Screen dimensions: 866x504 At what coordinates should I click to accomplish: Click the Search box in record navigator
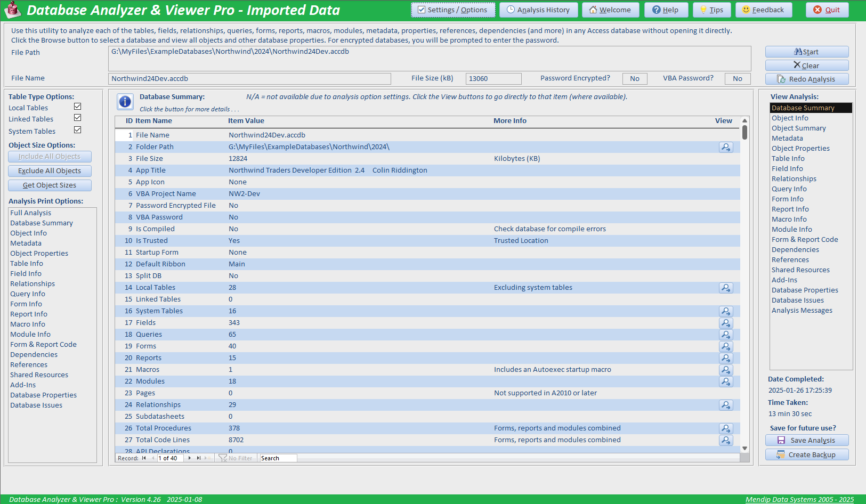(x=278, y=458)
